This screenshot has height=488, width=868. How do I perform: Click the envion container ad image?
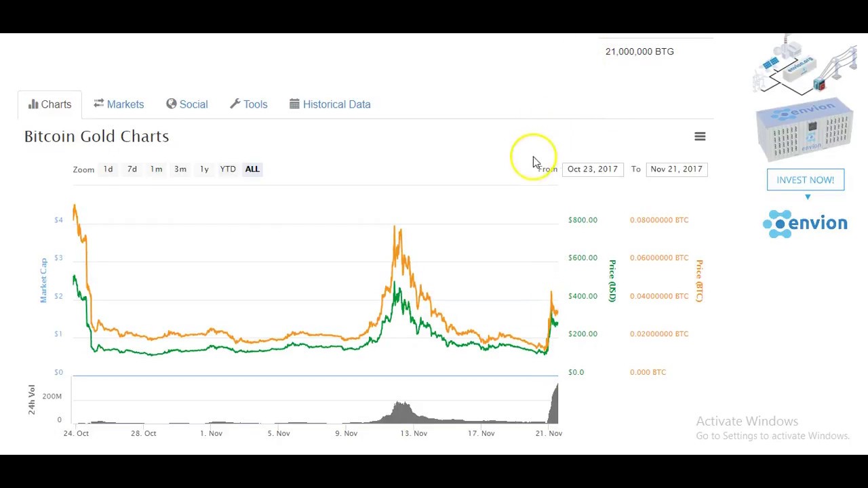(x=804, y=130)
